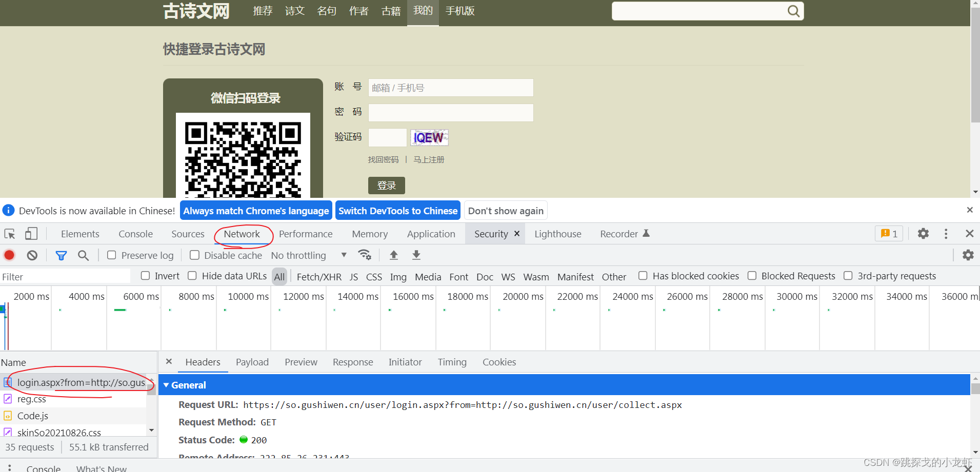Select the login.aspx request row
The image size is (980, 472).
pyautogui.click(x=73, y=382)
